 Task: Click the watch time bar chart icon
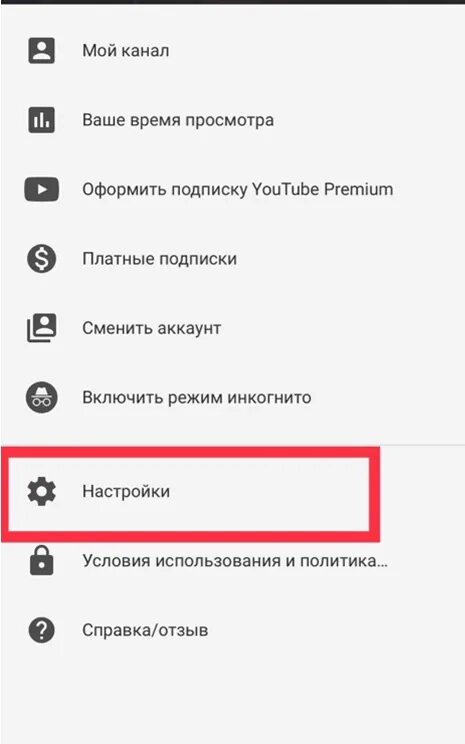tap(42, 120)
